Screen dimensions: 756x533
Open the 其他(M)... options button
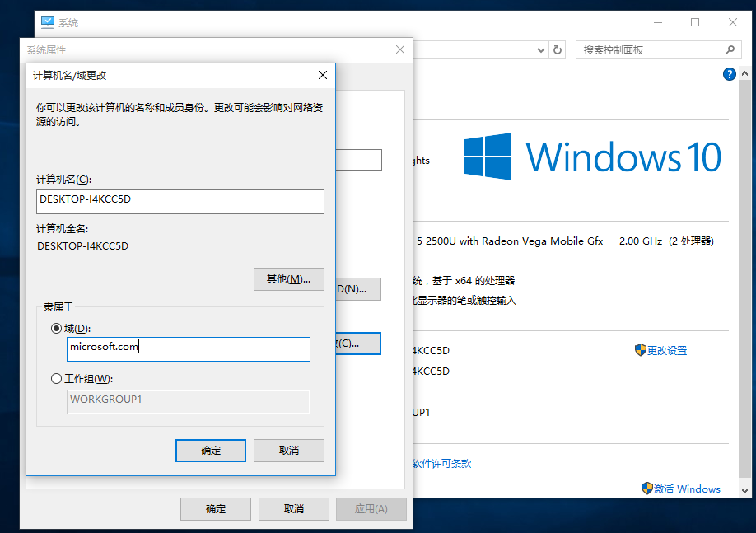click(289, 279)
